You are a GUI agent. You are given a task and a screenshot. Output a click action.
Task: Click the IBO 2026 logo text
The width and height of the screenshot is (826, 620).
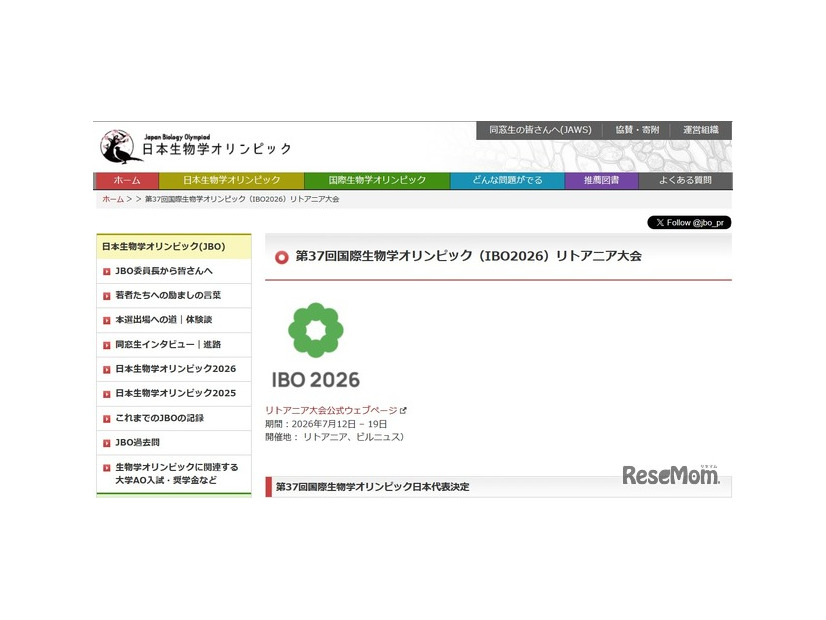[x=316, y=380]
